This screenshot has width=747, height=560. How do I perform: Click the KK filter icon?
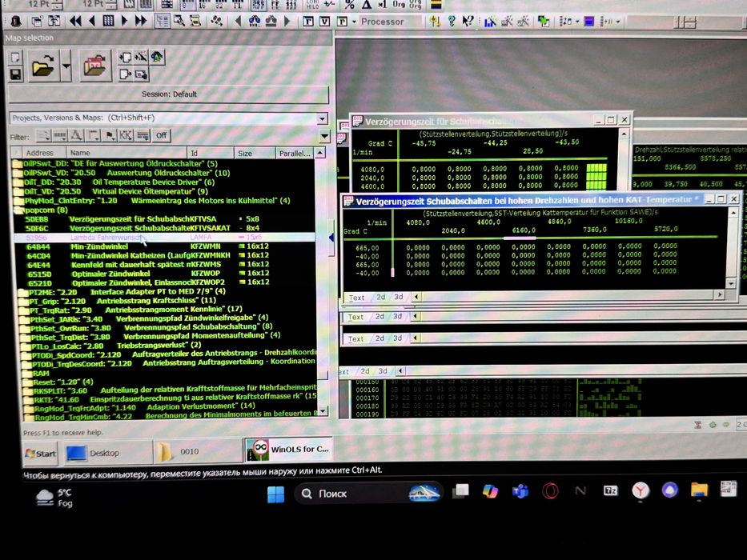pos(126,136)
